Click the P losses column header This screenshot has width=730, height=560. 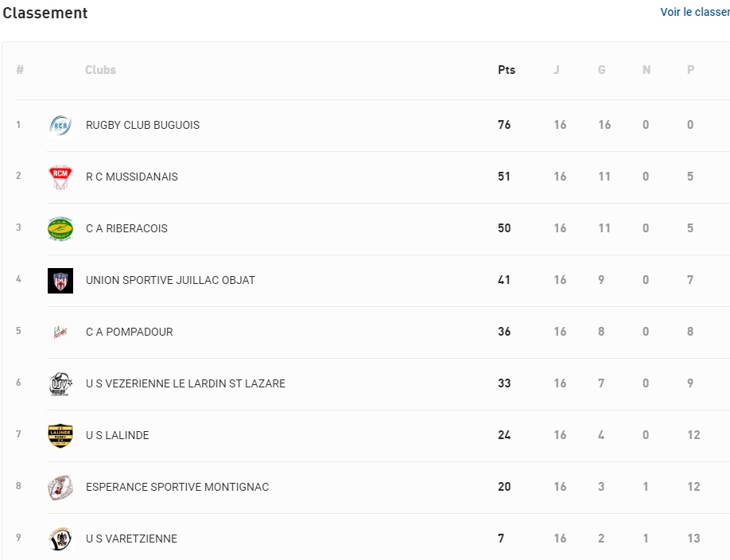(691, 70)
